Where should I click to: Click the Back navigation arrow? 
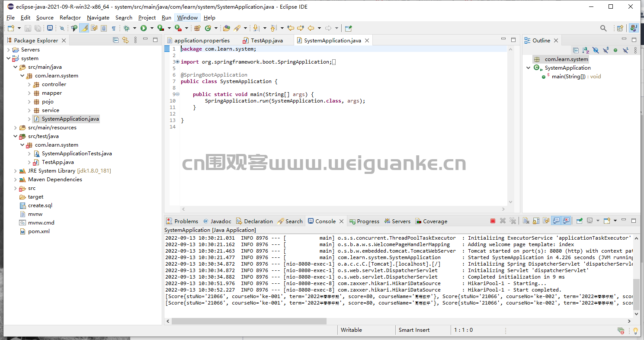click(x=311, y=28)
